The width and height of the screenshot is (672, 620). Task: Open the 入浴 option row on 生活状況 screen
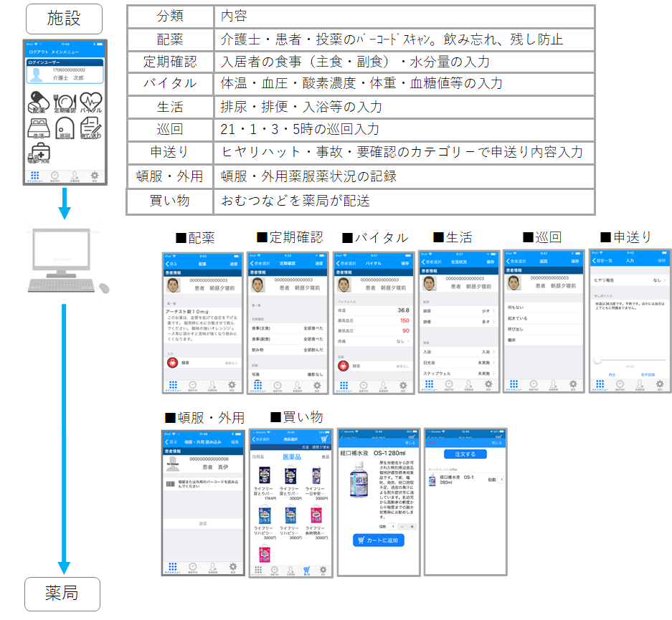[x=458, y=352]
